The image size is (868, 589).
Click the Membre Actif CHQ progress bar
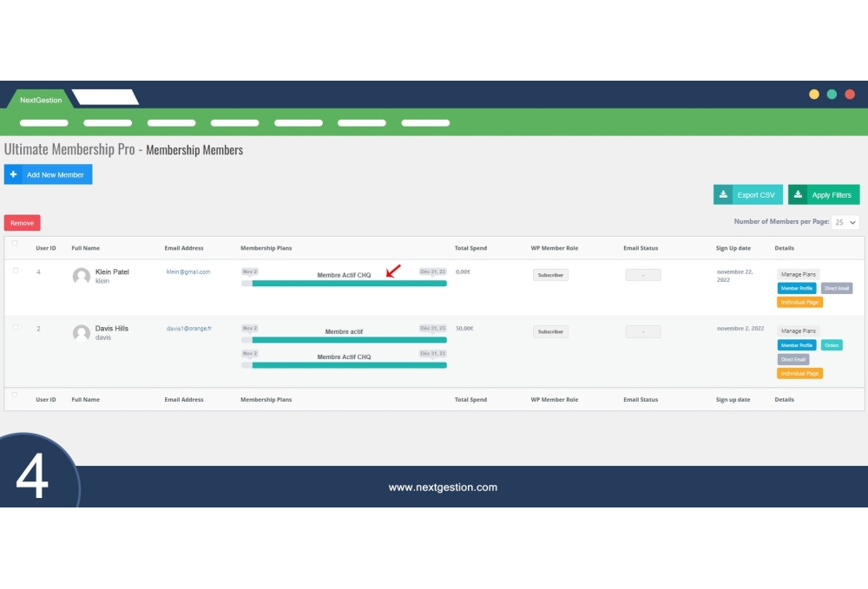click(x=344, y=283)
